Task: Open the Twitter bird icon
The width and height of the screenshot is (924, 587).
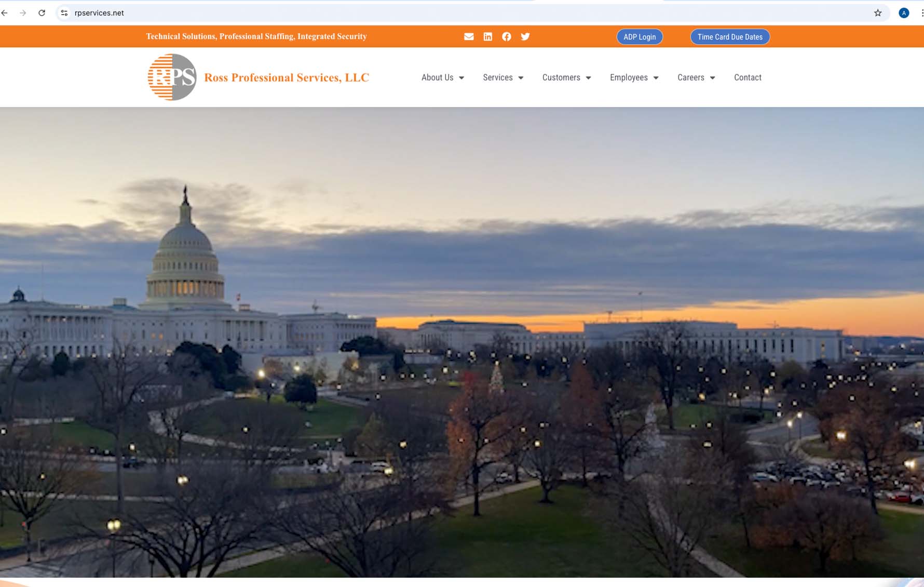Action: click(525, 36)
